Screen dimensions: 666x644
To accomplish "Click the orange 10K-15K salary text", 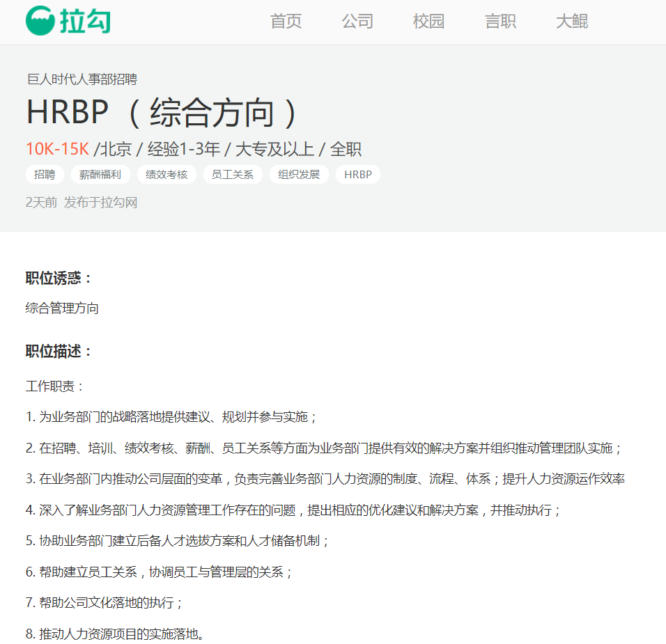I will pyautogui.click(x=57, y=149).
